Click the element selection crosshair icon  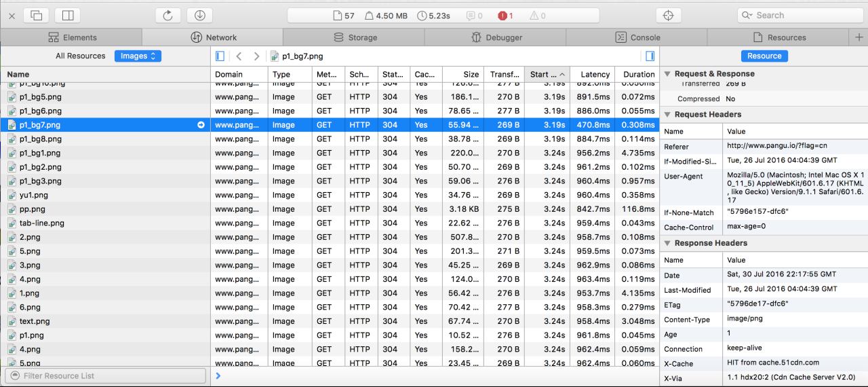tap(668, 15)
